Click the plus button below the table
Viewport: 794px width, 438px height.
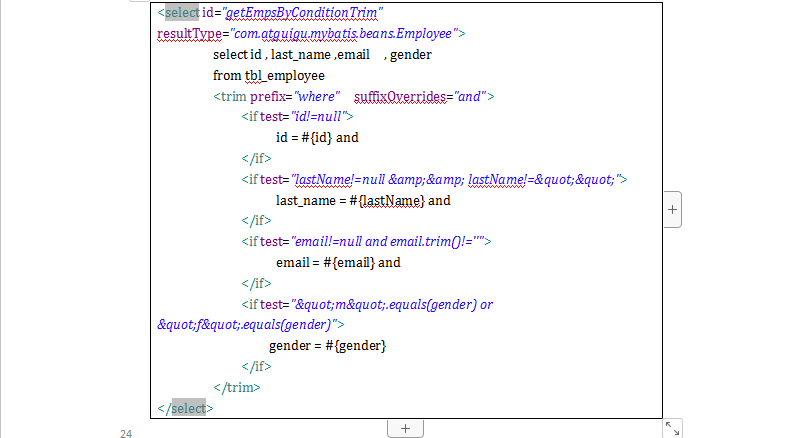405,428
